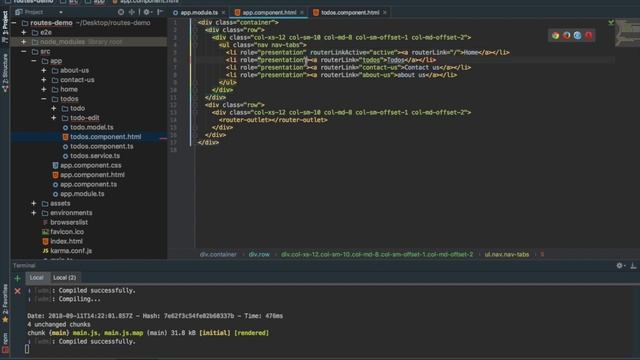The image size is (640, 360).
Task: Close the todos.component.html tab
Action: (384, 13)
